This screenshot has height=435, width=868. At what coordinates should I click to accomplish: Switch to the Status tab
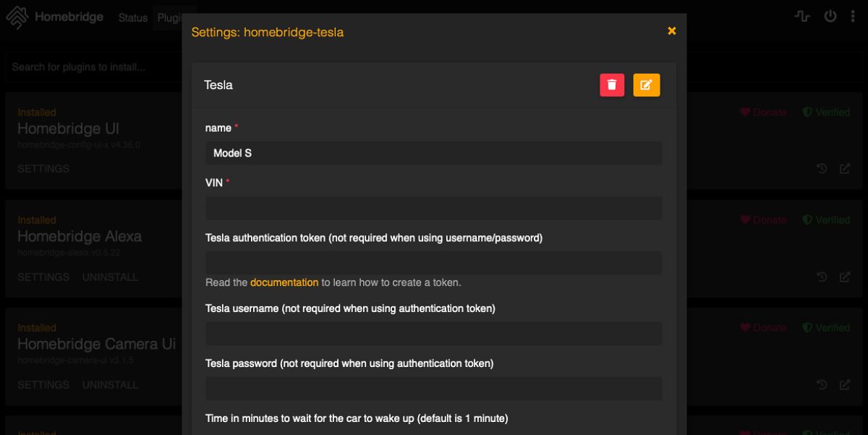coord(131,18)
